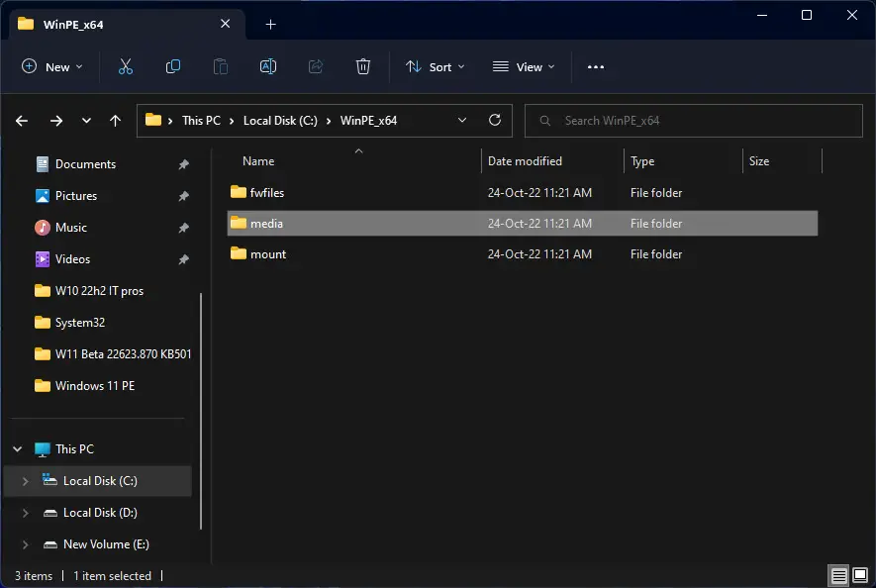The width and height of the screenshot is (876, 588).
Task: Open W10 22h2 IT pros folder
Action: [x=99, y=291]
